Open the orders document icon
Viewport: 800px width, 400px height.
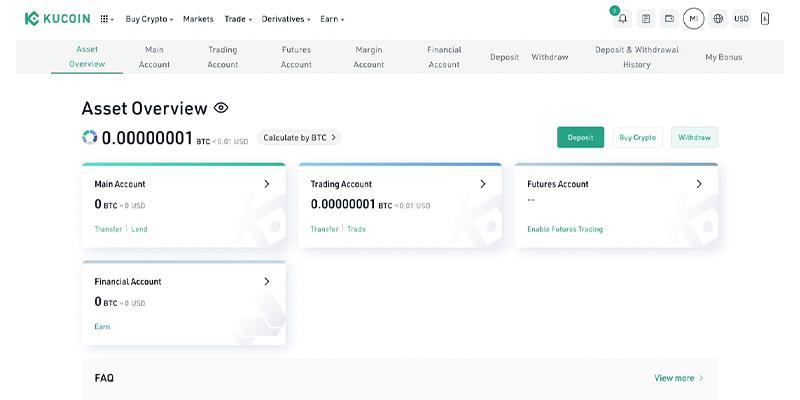(x=646, y=19)
